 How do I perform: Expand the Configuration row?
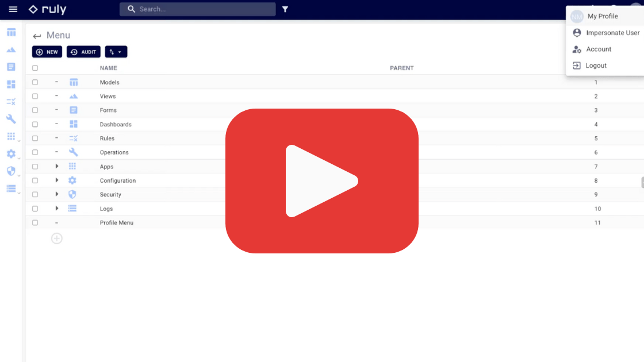[x=57, y=180]
